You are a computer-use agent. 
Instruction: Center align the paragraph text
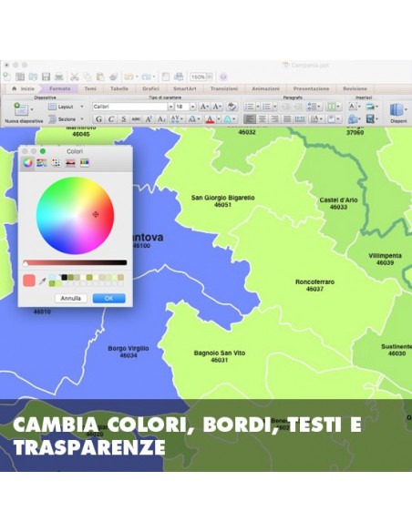[x=262, y=119]
